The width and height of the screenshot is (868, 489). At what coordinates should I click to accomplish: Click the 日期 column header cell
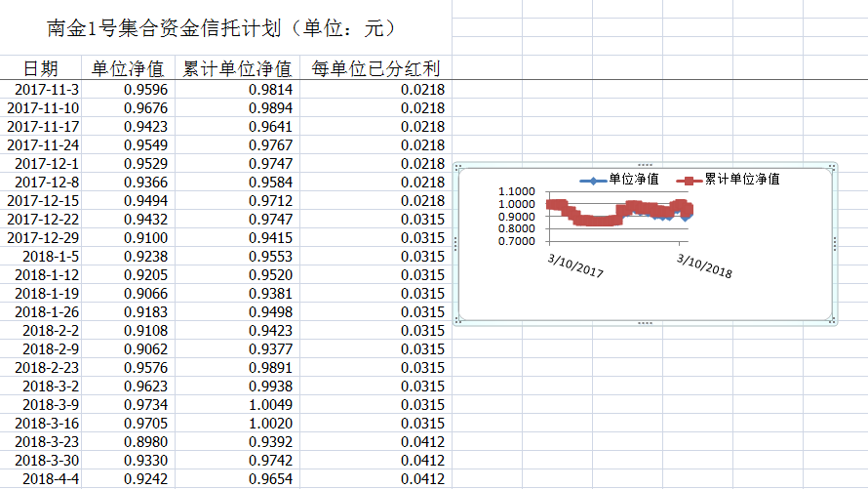[x=40, y=68]
